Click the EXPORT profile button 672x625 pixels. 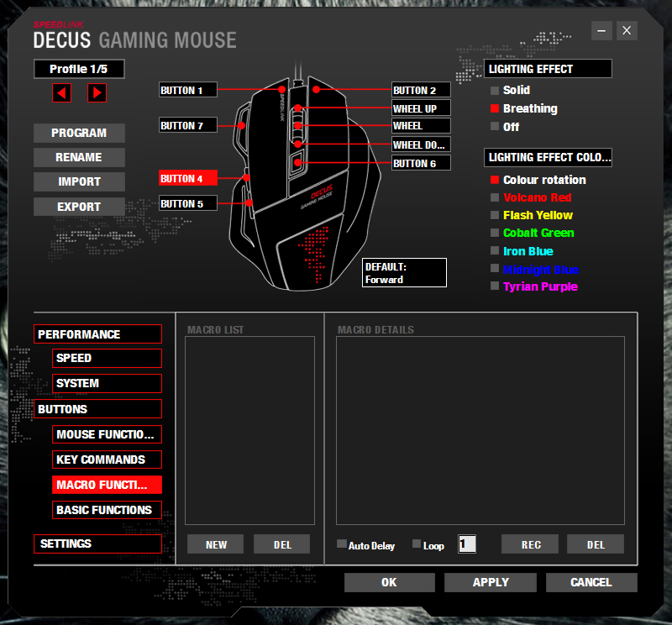click(x=79, y=207)
